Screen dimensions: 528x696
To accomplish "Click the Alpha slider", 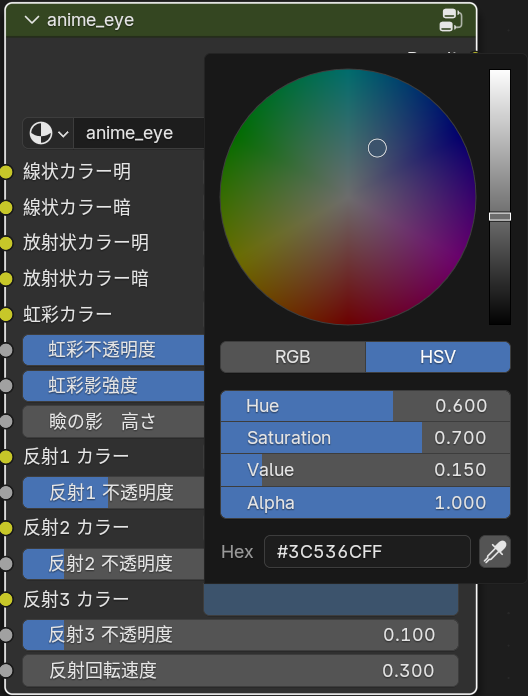I will (366, 503).
